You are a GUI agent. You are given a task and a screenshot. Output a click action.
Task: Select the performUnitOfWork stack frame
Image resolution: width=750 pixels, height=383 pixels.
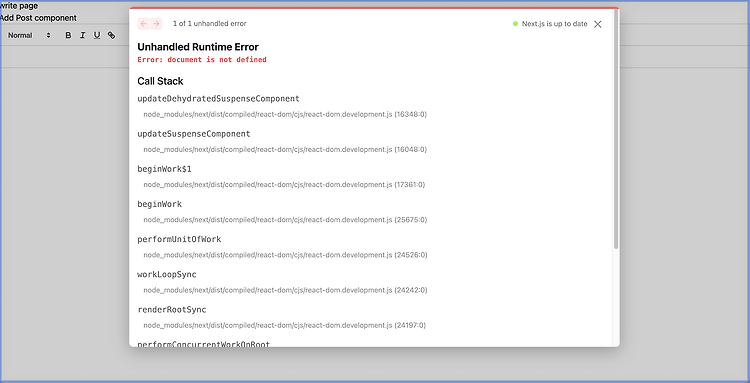tap(179, 239)
